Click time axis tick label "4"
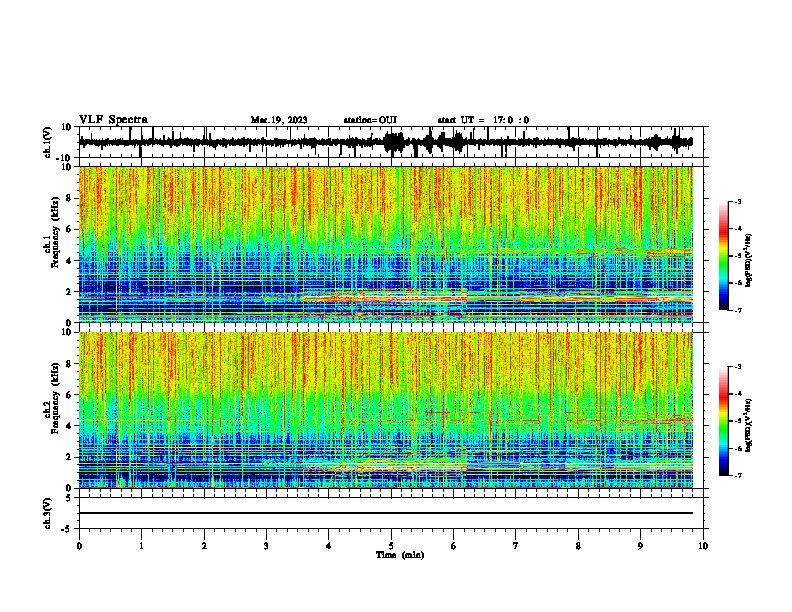Viewport: 792px width, 612px height. point(329,546)
